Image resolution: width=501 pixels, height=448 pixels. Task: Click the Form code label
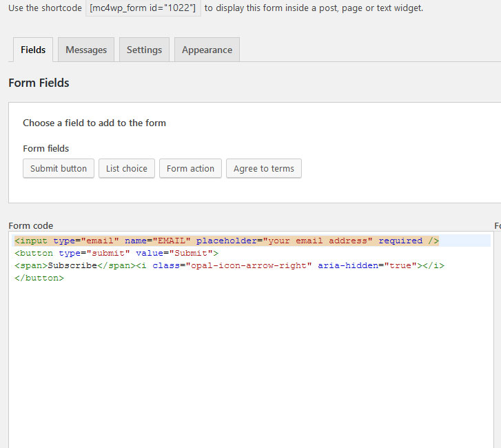[30, 225]
